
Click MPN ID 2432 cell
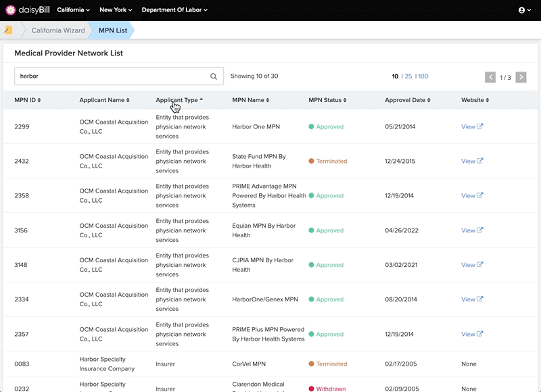click(x=22, y=161)
